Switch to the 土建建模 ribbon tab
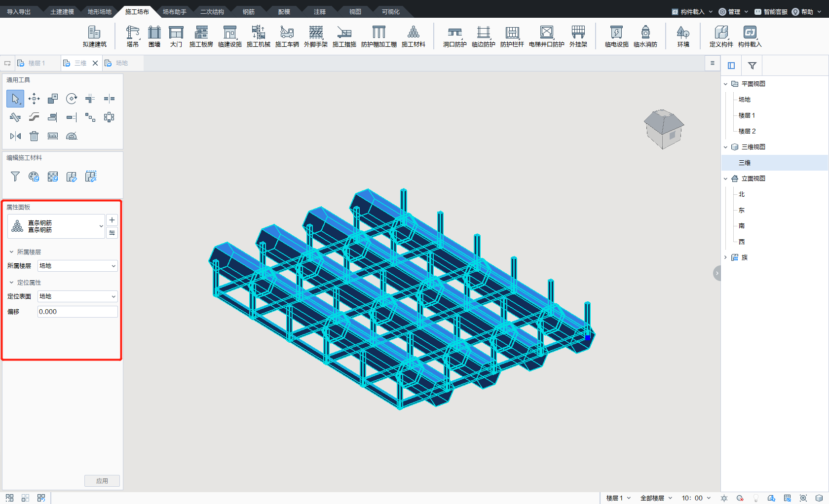Screen dimensions: 829x504 coord(62,12)
